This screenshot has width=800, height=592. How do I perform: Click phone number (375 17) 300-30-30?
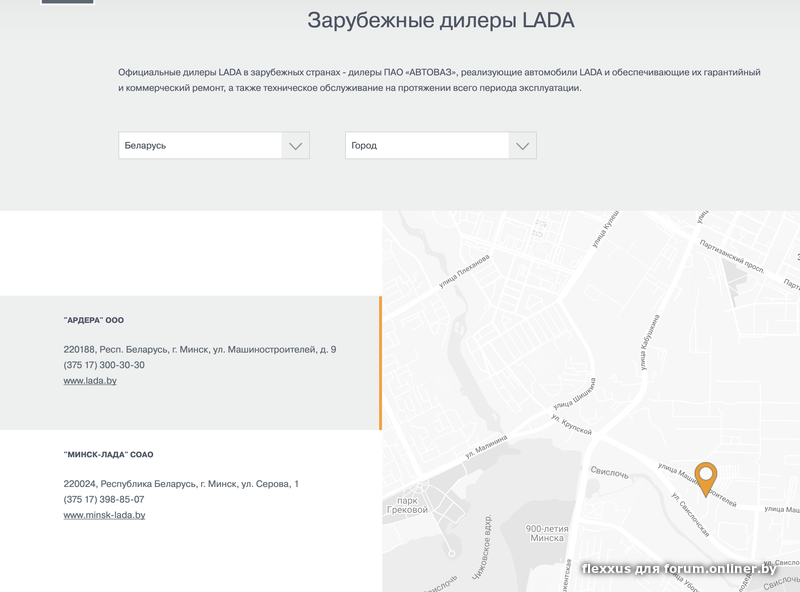[x=104, y=365]
